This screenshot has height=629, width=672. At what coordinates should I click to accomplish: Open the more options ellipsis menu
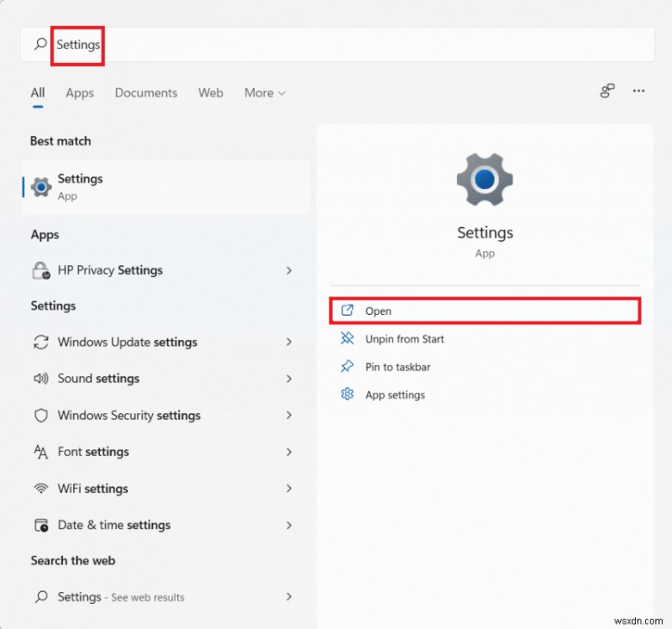pos(639,91)
